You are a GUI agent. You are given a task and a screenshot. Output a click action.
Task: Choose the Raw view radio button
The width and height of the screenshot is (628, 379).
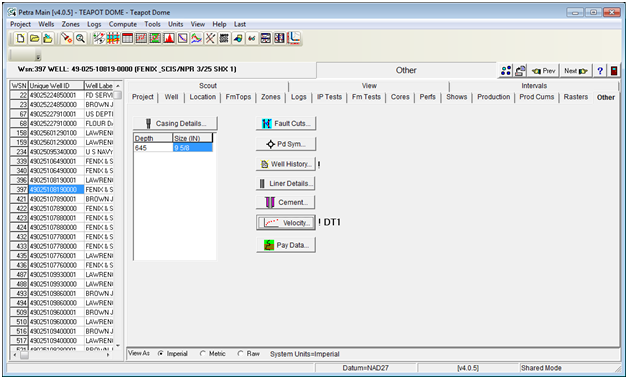point(240,354)
